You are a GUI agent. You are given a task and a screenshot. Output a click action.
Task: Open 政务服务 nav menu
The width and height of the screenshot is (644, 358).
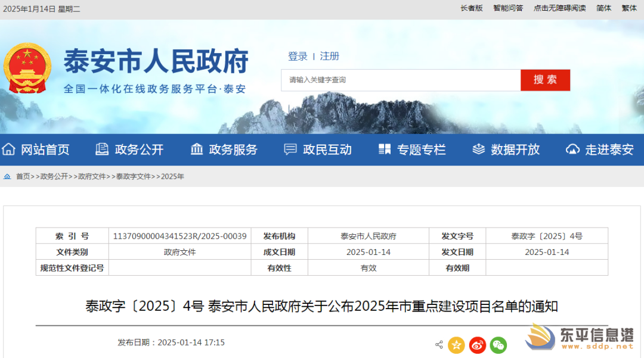(233, 150)
